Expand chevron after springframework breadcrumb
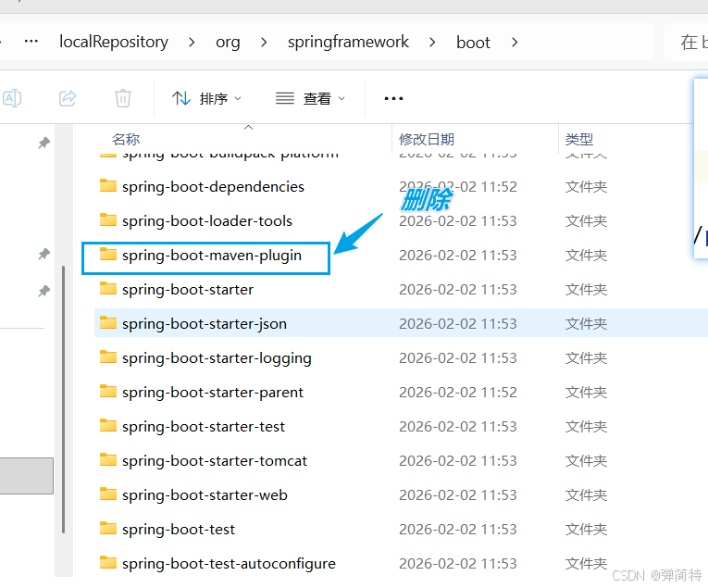This screenshot has width=708, height=588. point(432,43)
